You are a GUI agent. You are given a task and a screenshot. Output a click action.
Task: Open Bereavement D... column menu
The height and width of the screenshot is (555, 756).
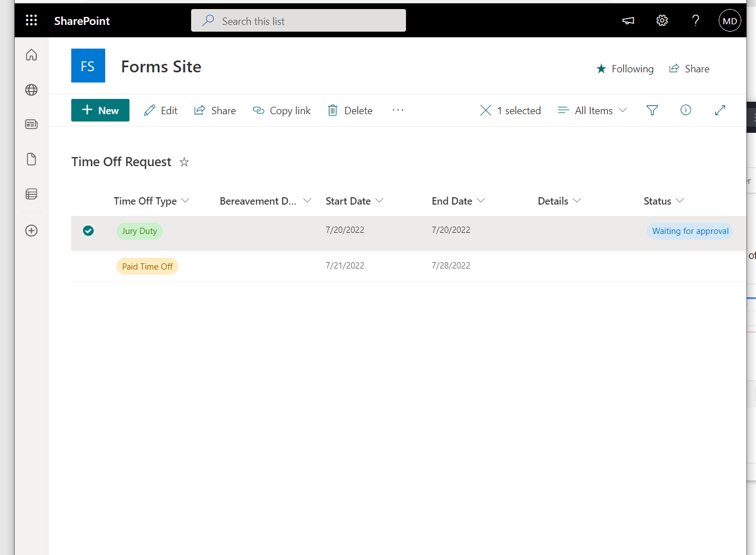(266, 201)
